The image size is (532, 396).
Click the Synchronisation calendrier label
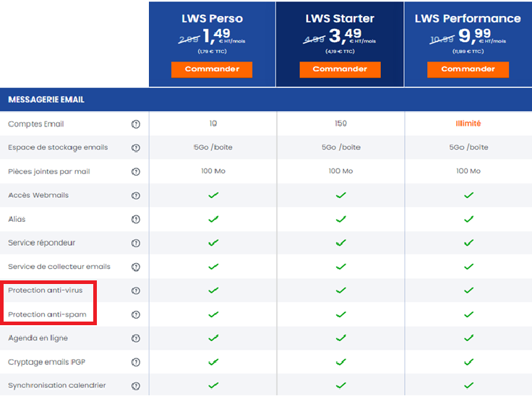point(57,385)
